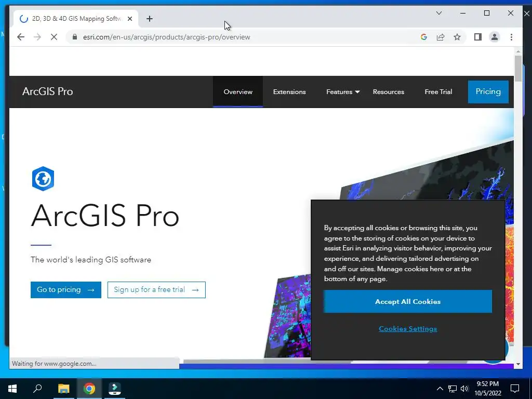The height and width of the screenshot is (399, 532).
Task: Click the ArcGIS Pro title in the nav bar
Action: click(x=47, y=91)
